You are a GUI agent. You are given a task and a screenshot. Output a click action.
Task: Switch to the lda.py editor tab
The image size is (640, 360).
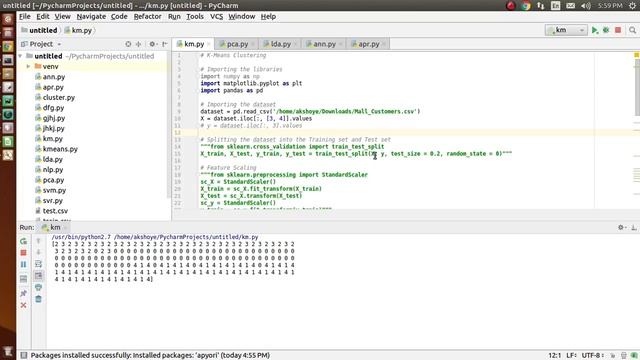coord(281,44)
